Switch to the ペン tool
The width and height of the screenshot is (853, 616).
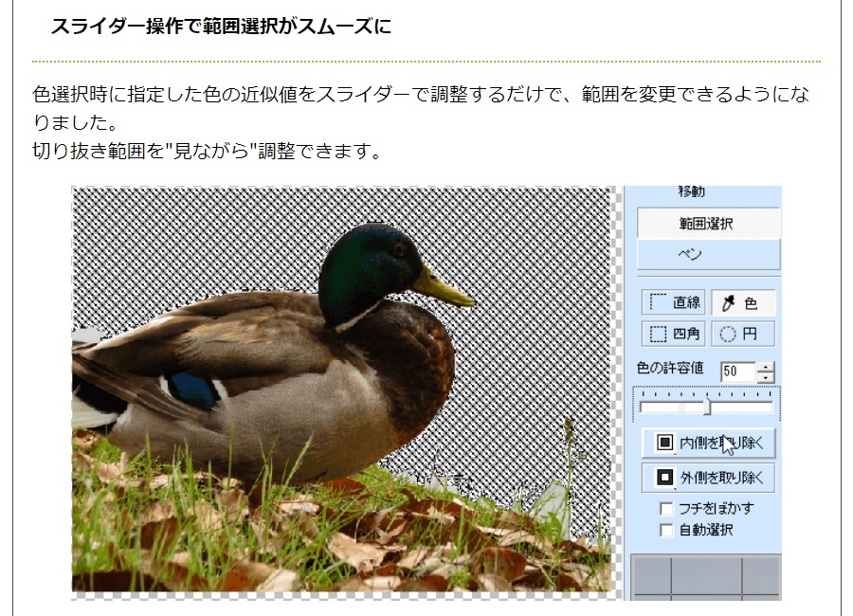708,254
